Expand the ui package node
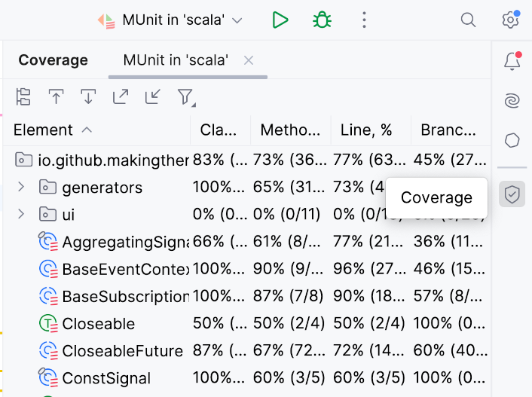Screen dimensions: 532x397 pos(21,214)
